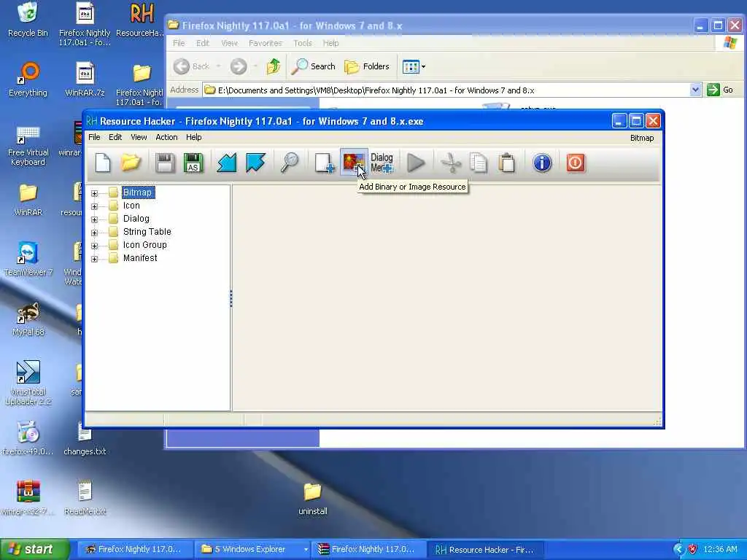Expand the String Table tree node

coord(94,233)
